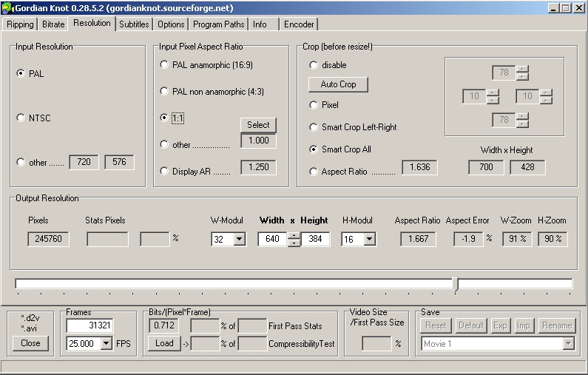Image resolution: width=588 pixels, height=375 pixels.
Task: Open the Movie 1 save dropdown
Action: (x=569, y=343)
